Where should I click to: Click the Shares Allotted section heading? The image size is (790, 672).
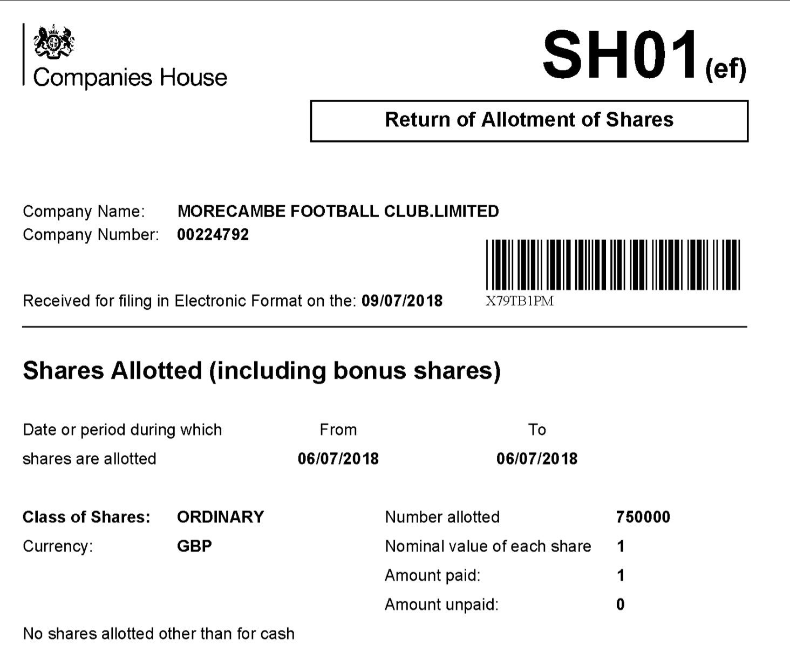pos(262,371)
